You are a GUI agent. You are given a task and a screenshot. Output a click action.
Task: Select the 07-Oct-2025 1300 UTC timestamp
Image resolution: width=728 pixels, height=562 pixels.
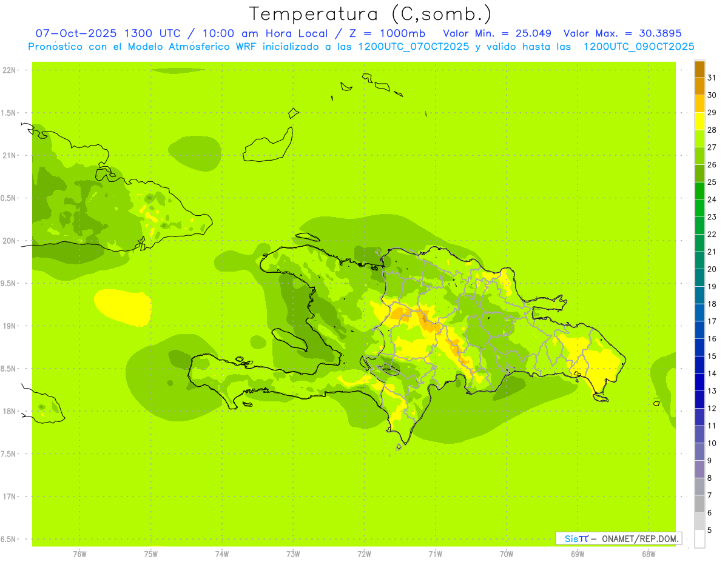(x=107, y=33)
